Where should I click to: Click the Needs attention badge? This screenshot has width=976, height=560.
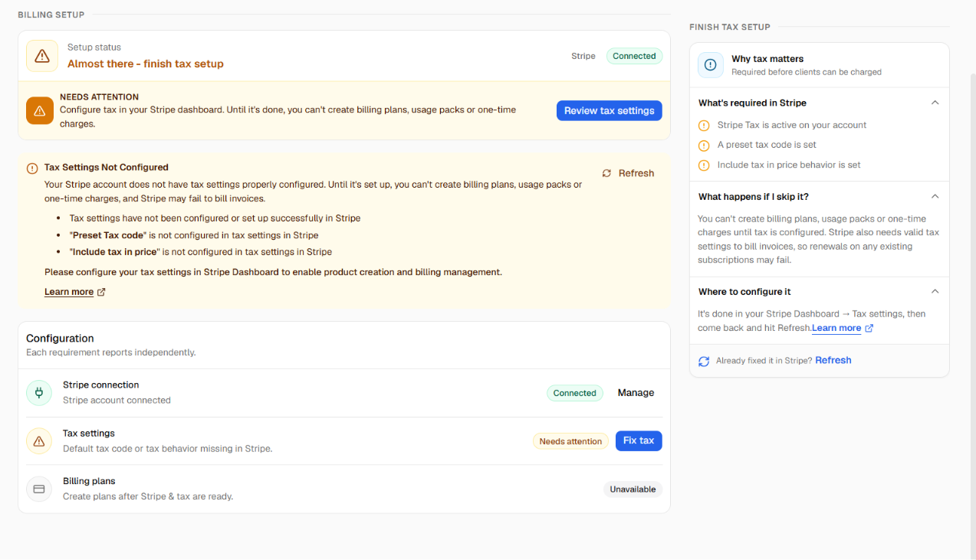click(x=570, y=441)
